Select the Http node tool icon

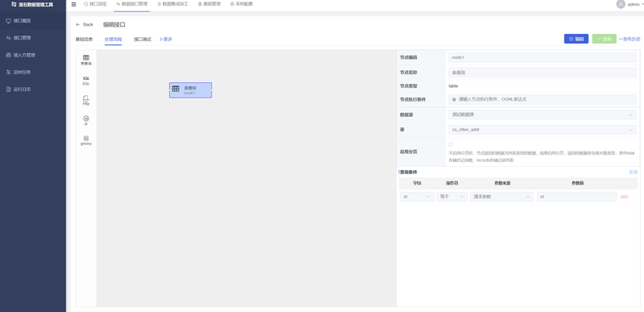[x=86, y=101]
